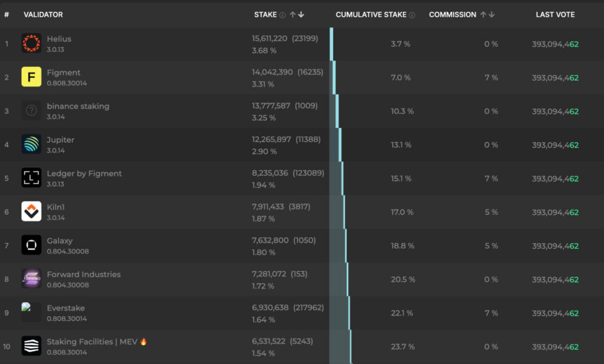
Task: Sort Stake column descending with down arrow
Action: (301, 15)
